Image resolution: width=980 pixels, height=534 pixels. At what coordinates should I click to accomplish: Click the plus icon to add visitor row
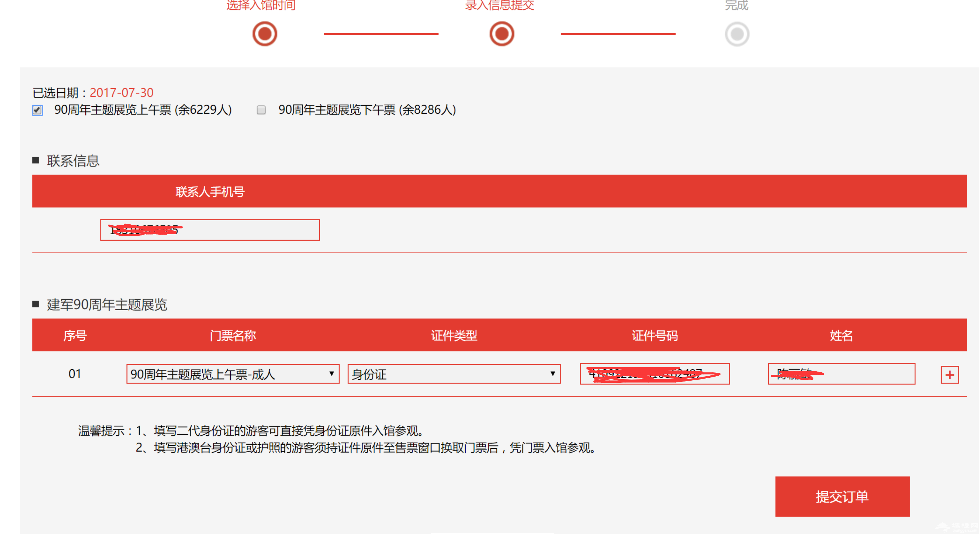(x=949, y=375)
